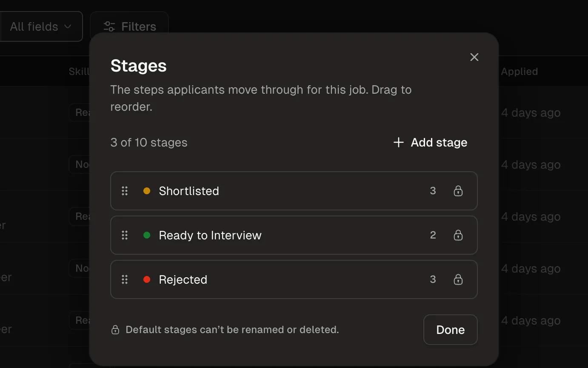Click the Stages dialog title

[x=139, y=66]
